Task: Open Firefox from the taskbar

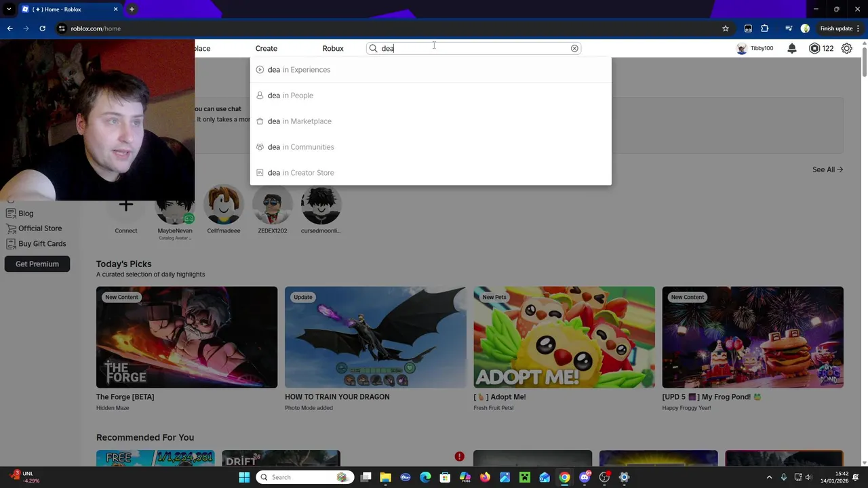Action: click(x=485, y=477)
